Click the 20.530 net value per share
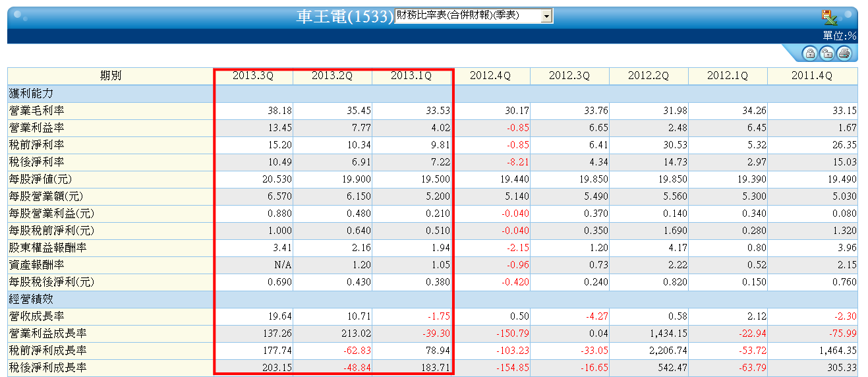The width and height of the screenshot is (868, 377). coord(277,179)
